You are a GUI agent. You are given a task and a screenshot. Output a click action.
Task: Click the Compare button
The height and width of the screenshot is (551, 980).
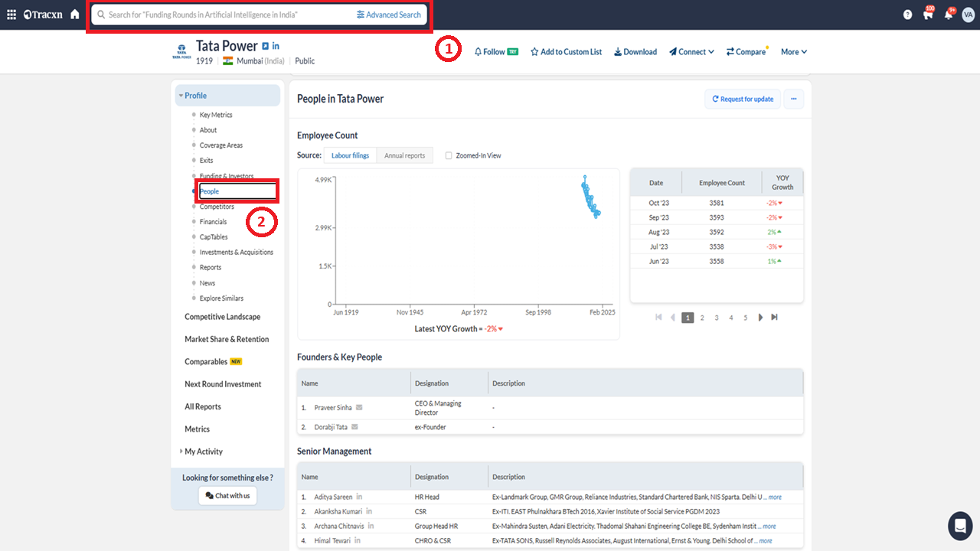[x=746, y=52]
